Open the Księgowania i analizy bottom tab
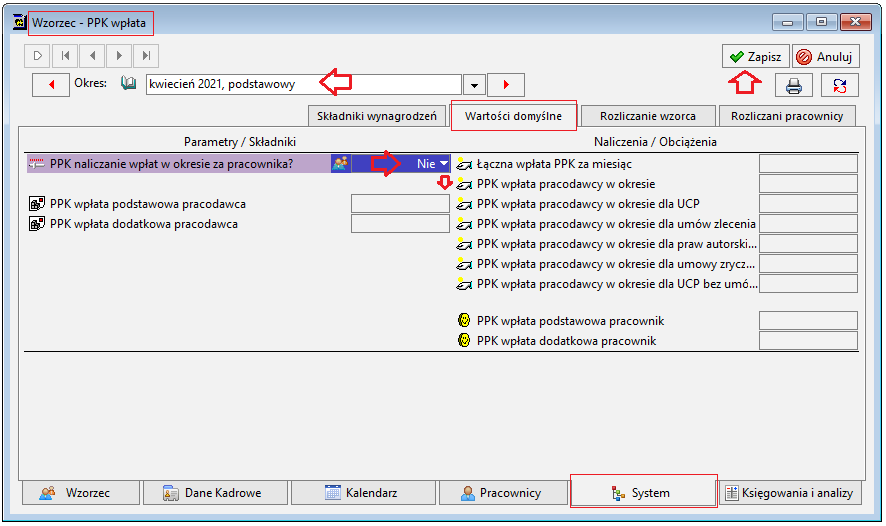Screen dimensions: 886x526 click(x=791, y=493)
